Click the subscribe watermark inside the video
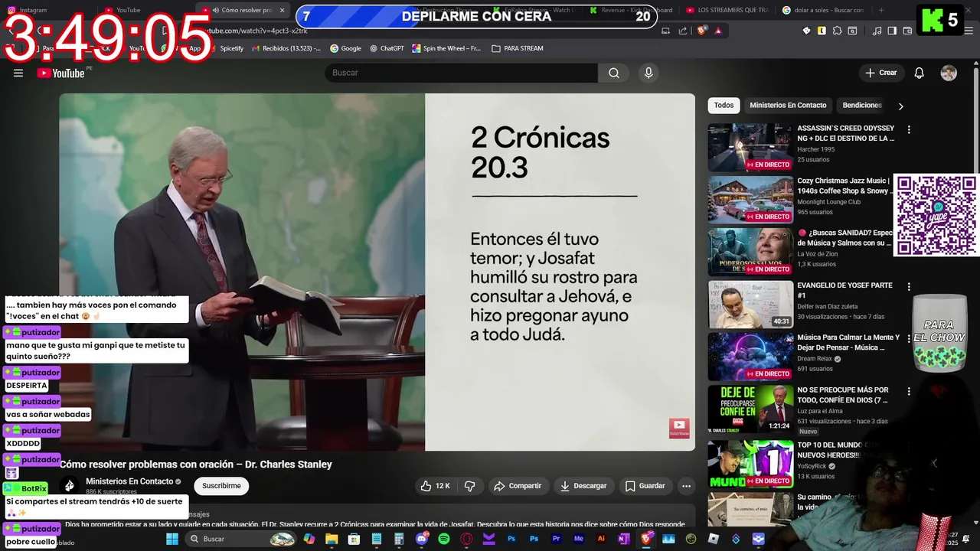 click(679, 428)
